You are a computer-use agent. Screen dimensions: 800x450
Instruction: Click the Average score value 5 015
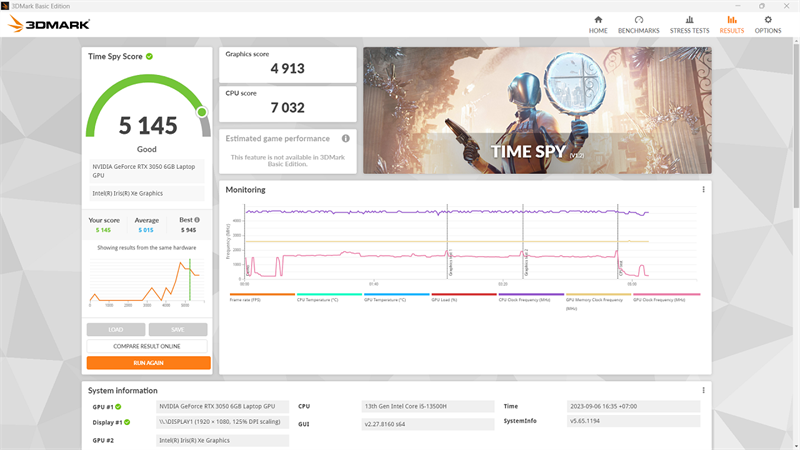[146, 230]
